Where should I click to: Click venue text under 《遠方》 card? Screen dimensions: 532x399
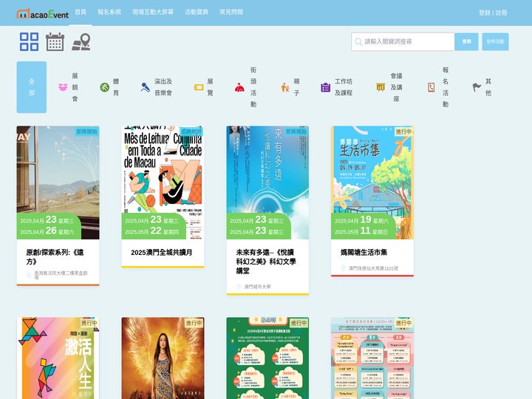click(x=61, y=275)
